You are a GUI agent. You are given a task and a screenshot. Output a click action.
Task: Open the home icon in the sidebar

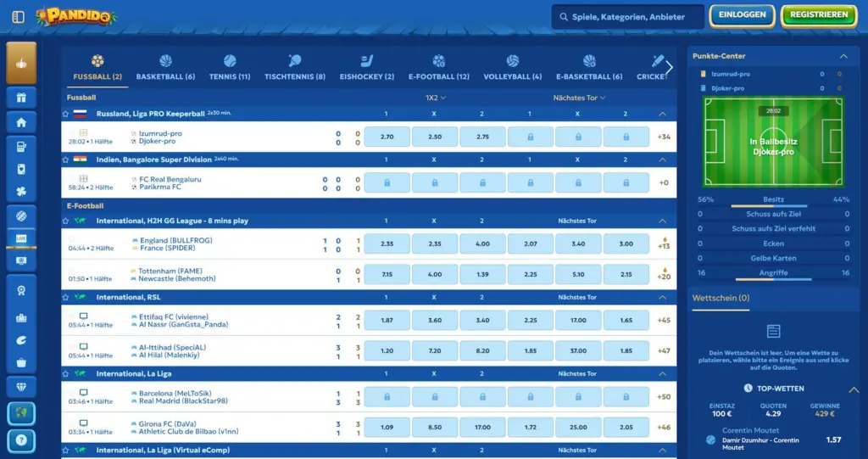(21, 122)
